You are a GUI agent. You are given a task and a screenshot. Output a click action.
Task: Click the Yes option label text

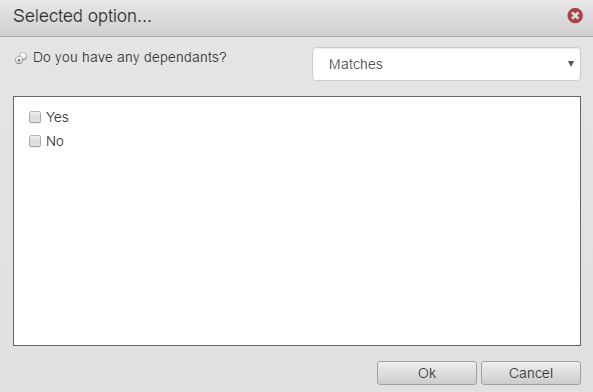click(57, 117)
